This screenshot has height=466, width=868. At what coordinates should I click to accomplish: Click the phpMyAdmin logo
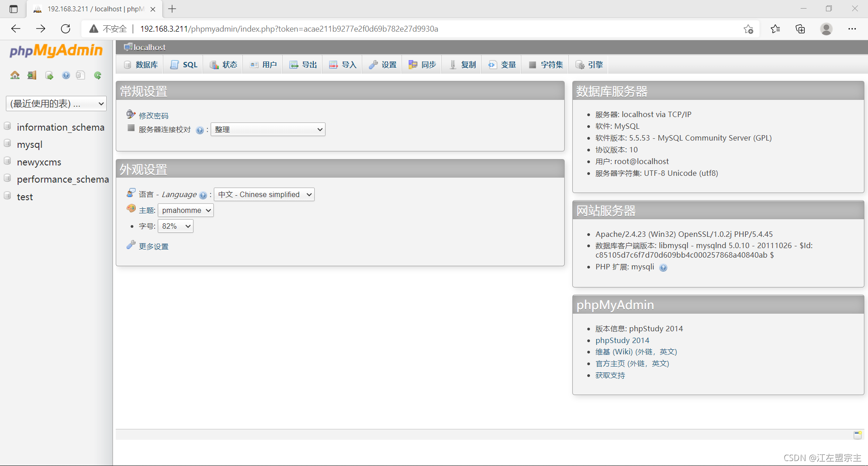click(56, 50)
